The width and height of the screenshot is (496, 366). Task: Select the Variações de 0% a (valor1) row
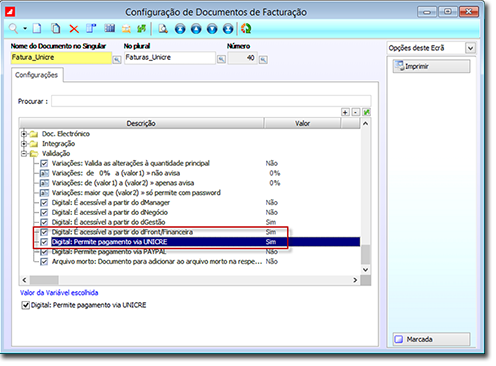[x=115, y=173]
